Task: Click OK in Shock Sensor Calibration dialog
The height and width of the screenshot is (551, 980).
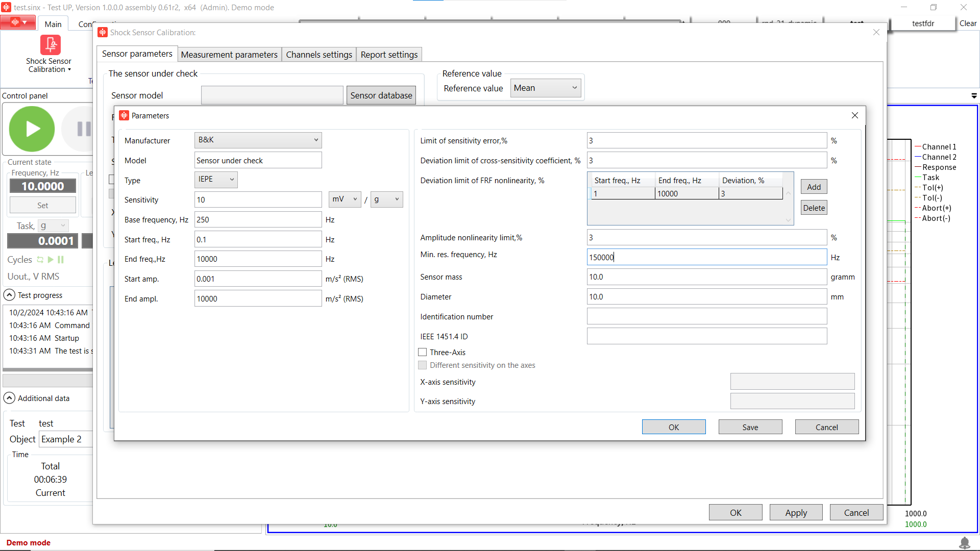Action: tap(736, 513)
